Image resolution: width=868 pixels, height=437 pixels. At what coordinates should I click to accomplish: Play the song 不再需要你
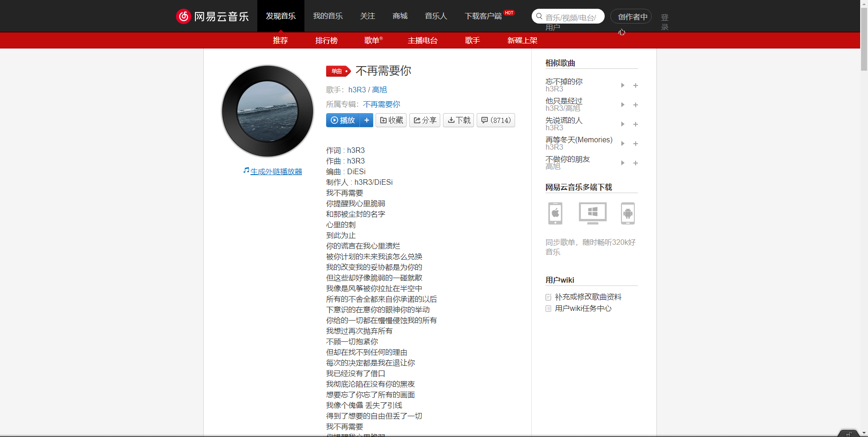pos(342,120)
